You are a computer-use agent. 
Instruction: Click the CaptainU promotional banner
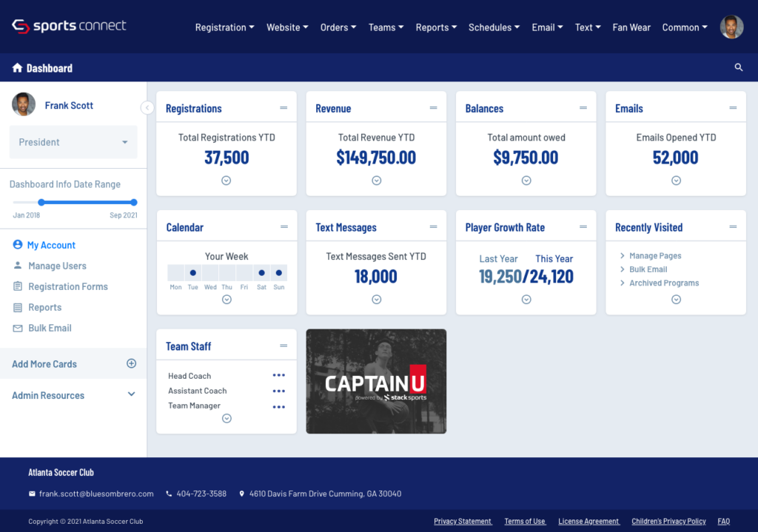coord(376,381)
